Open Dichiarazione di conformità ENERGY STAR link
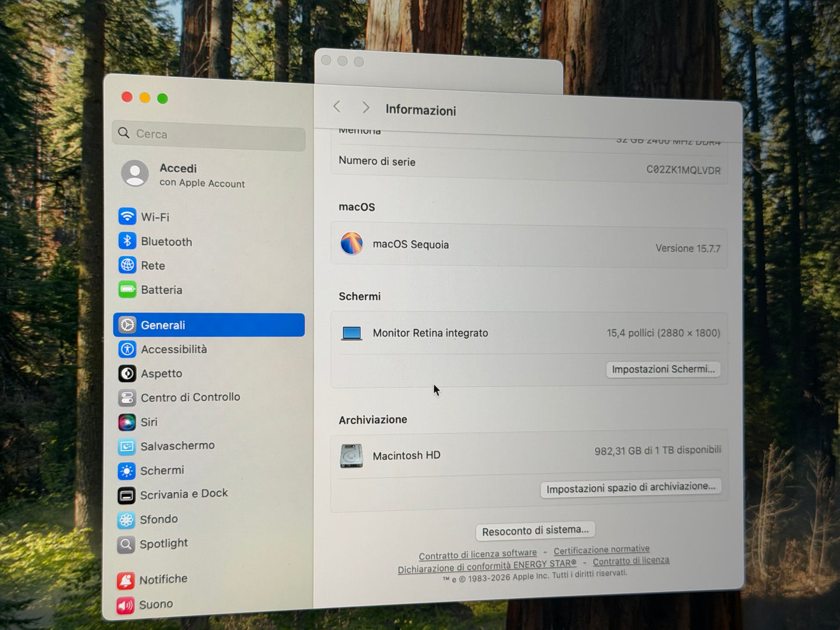 (x=487, y=567)
